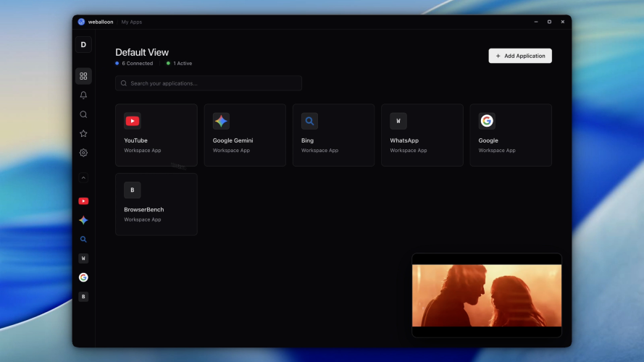644x362 pixels.
Task: Close the weballoon window
Action: pyautogui.click(x=563, y=22)
